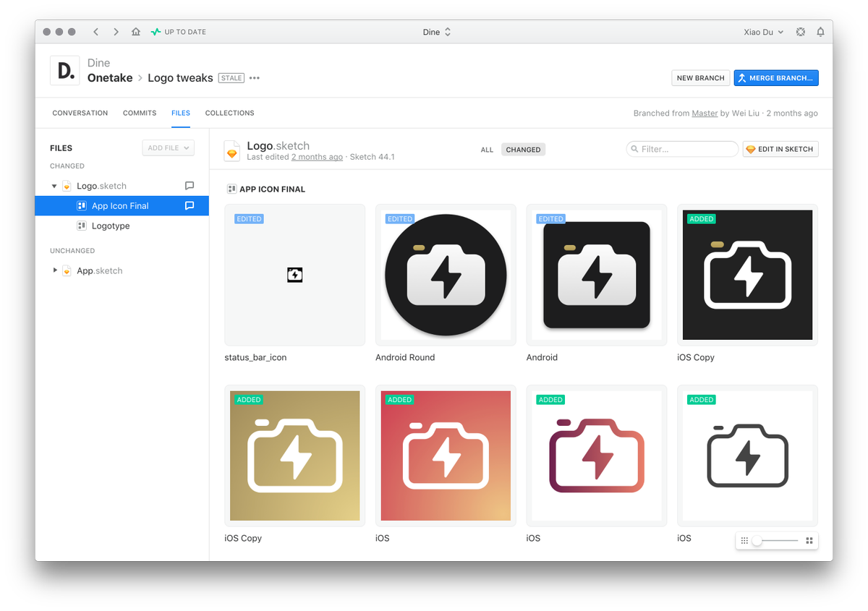
Task: Show ALL artboards
Action: [487, 150]
